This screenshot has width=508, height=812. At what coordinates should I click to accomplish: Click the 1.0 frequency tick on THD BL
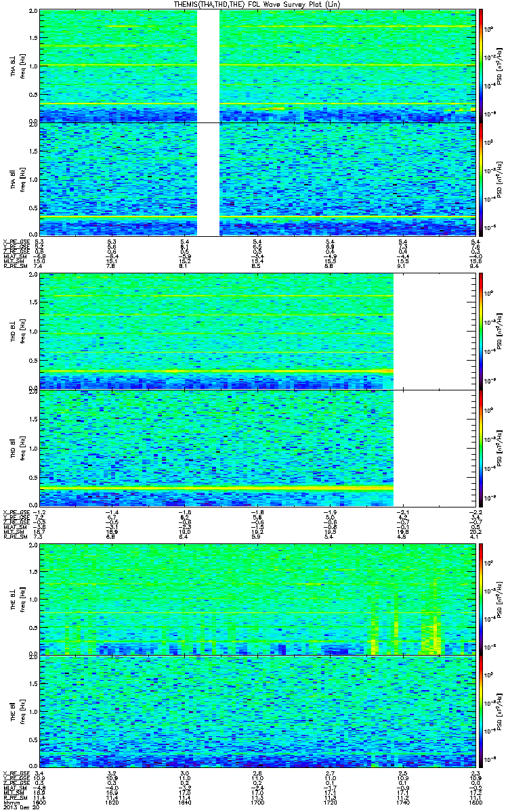(33, 332)
